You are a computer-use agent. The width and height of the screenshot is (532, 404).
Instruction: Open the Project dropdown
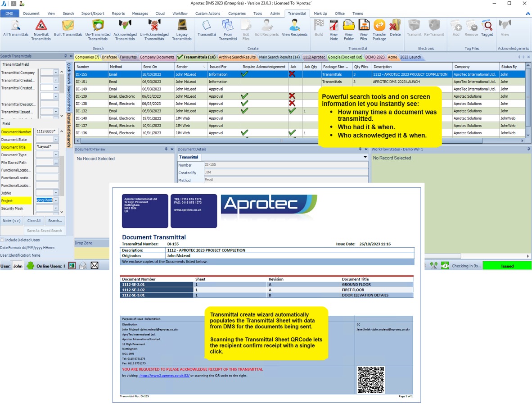tap(56, 200)
